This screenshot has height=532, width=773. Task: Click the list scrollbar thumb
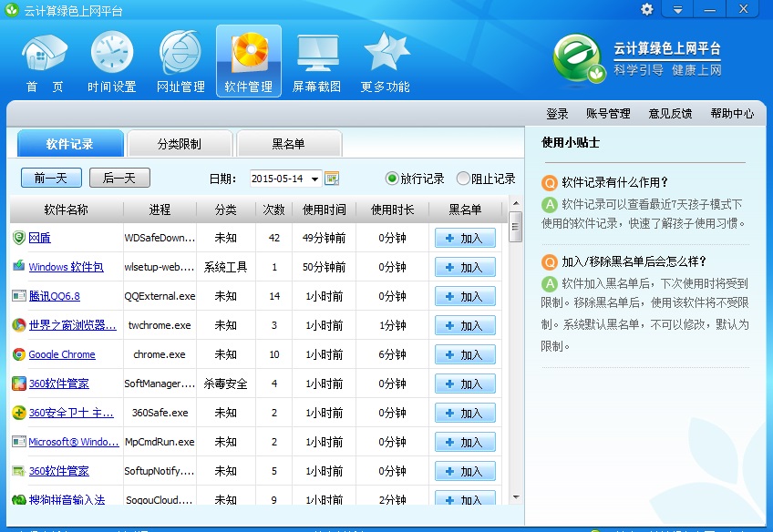516,227
